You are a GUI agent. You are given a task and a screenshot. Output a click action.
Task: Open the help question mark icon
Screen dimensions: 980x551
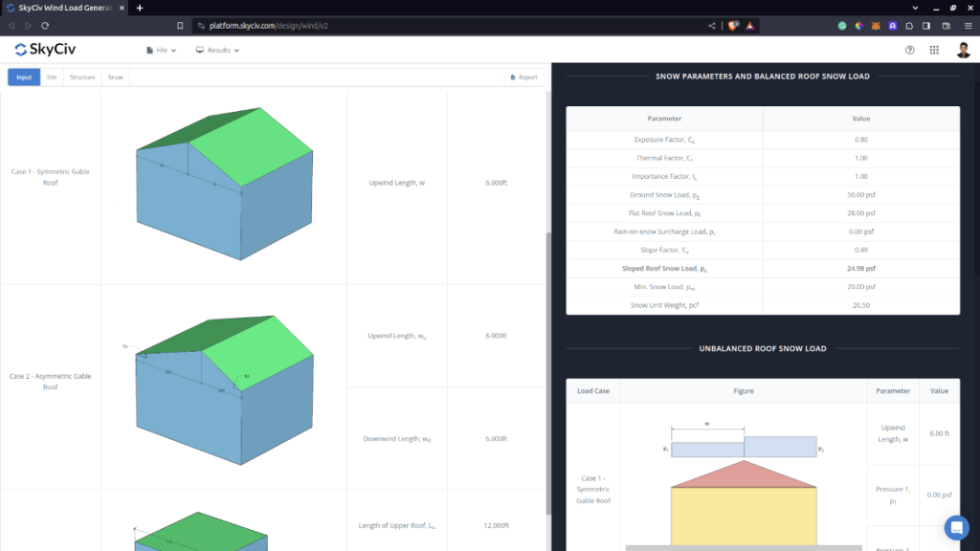(x=909, y=50)
